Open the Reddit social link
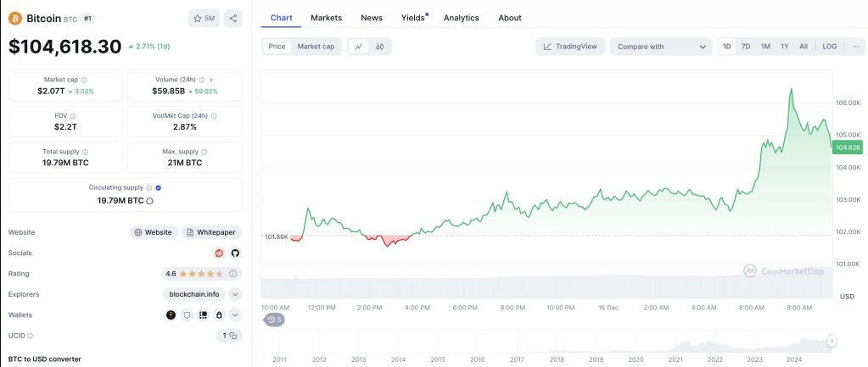 tap(219, 253)
